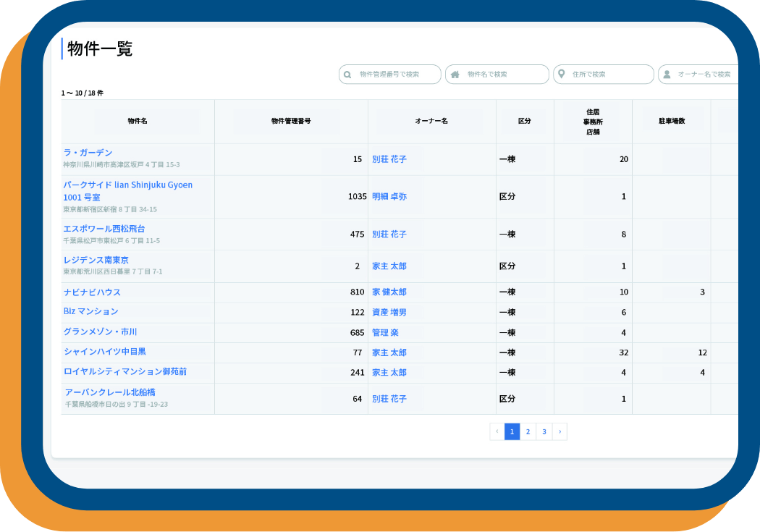Screen dimensions: 760x532
Task: Go to pagination page 2
Action: (x=528, y=431)
